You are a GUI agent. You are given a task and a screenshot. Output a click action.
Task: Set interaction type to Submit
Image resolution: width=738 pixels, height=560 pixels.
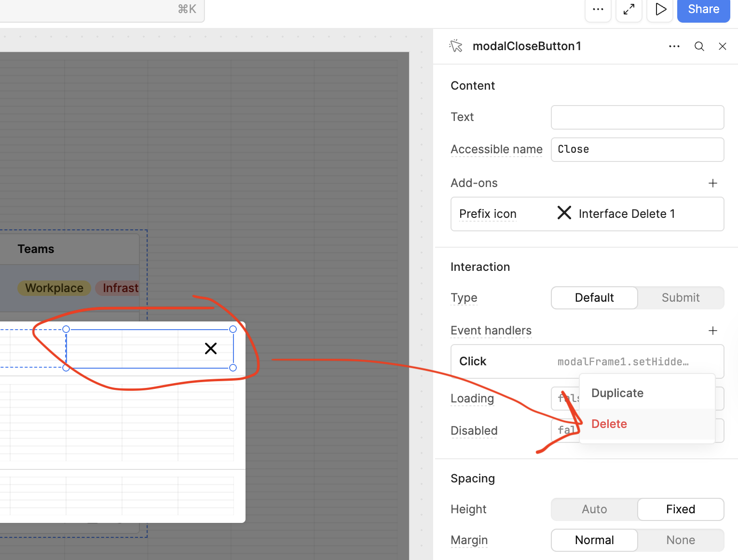click(x=680, y=298)
